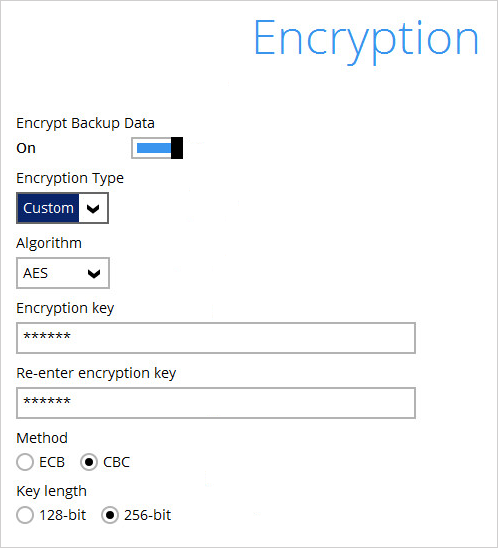Expand the Algorithm dropdown chevron
The height and width of the screenshot is (548, 498).
(x=94, y=273)
